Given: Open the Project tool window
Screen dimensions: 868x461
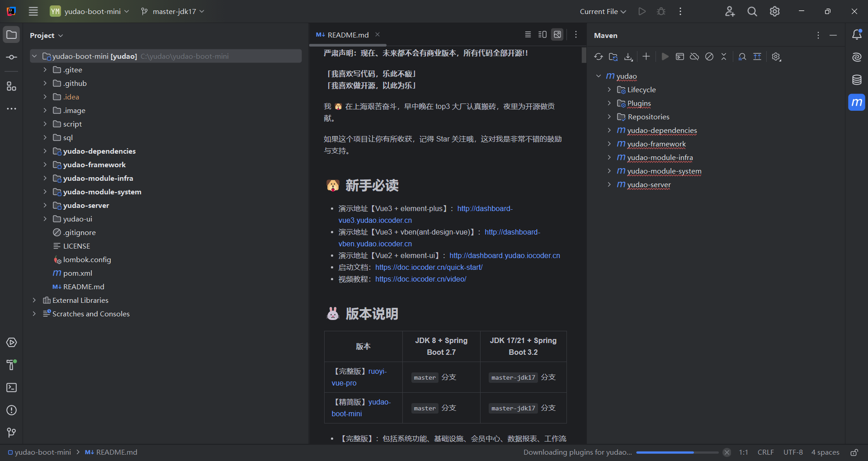Looking at the screenshot, I should click(x=12, y=35).
